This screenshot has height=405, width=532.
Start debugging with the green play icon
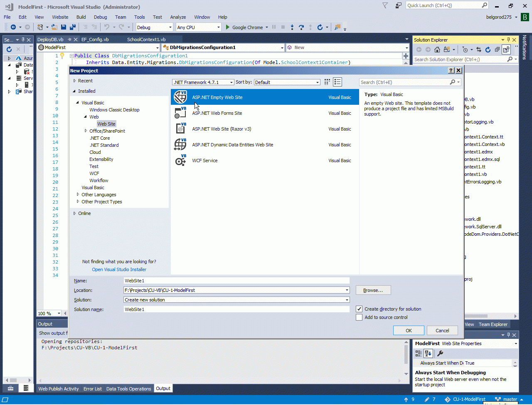pyautogui.click(x=227, y=27)
